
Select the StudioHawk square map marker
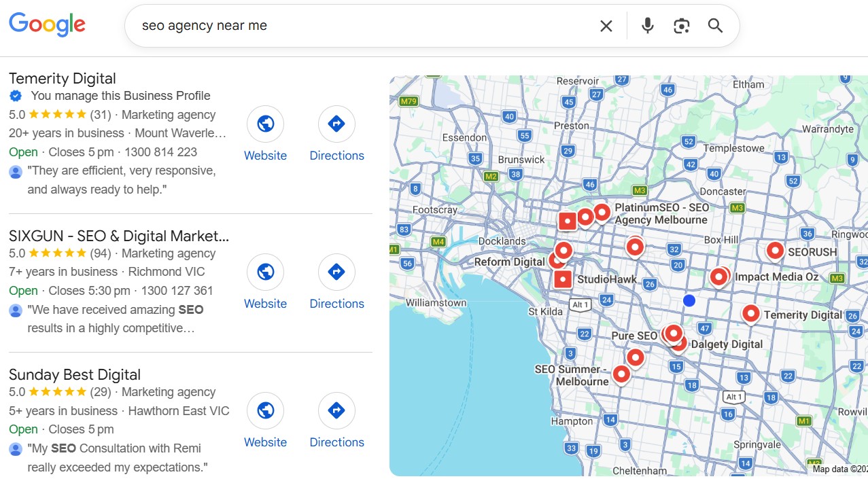[563, 279]
